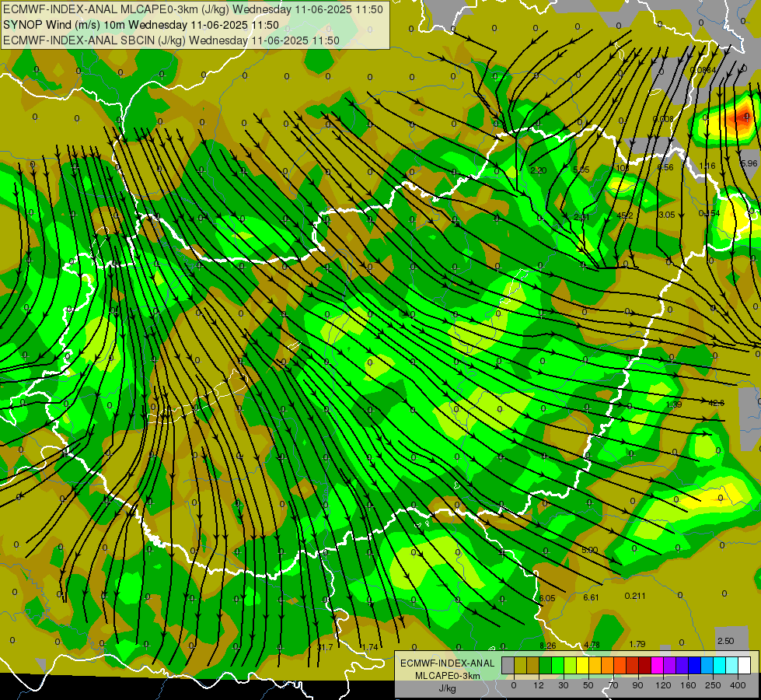The height and width of the screenshot is (700, 761).
Task: Click the map value 6.56
Action: (665, 167)
